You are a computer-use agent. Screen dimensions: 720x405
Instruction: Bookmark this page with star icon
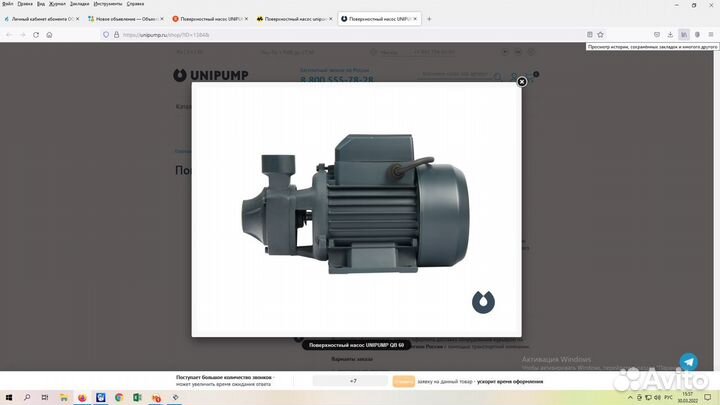click(x=600, y=34)
